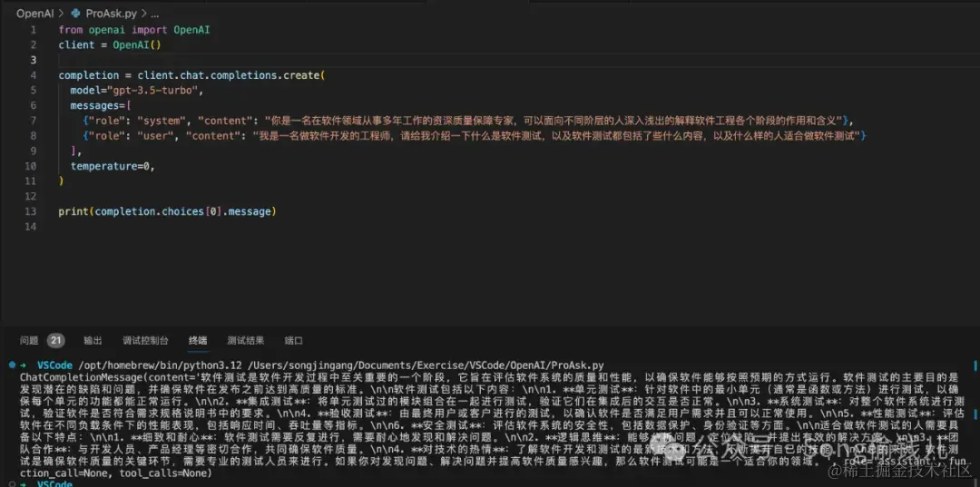The height and width of the screenshot is (487, 980).
Task: Click the "system" role string in line 7
Action: 162,121
